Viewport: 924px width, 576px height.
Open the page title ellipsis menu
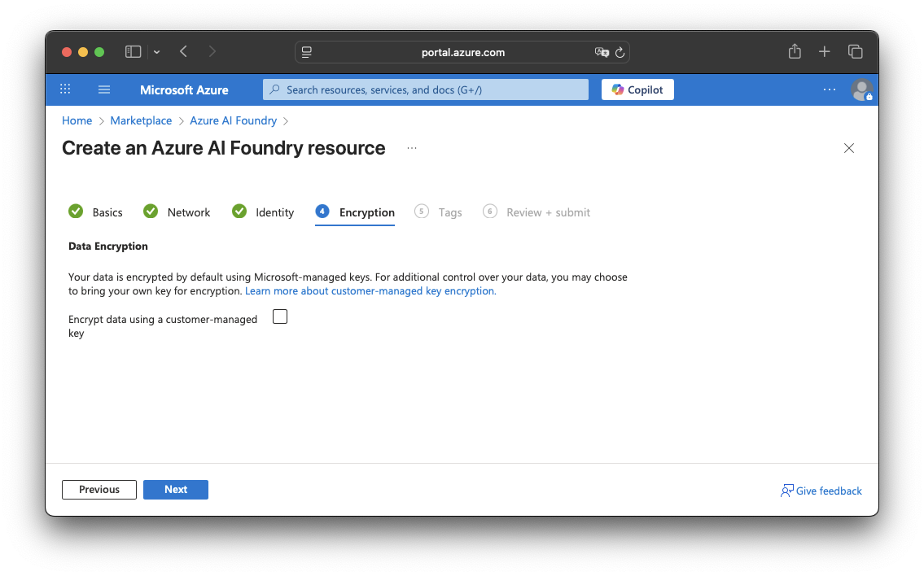tap(412, 148)
